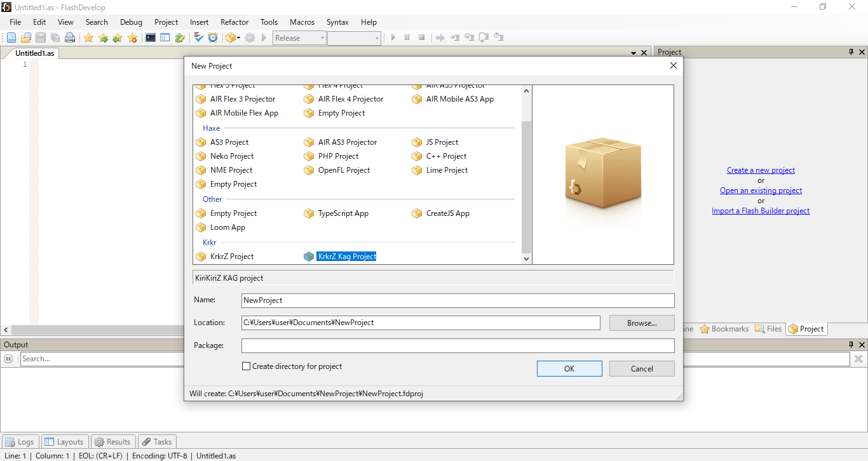Open the document tab list dropdown arrow
The image size is (868, 461).
pos(634,53)
